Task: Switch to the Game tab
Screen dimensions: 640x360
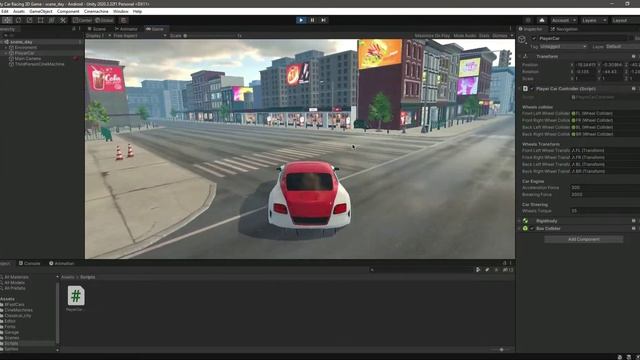Action: click(x=155, y=29)
